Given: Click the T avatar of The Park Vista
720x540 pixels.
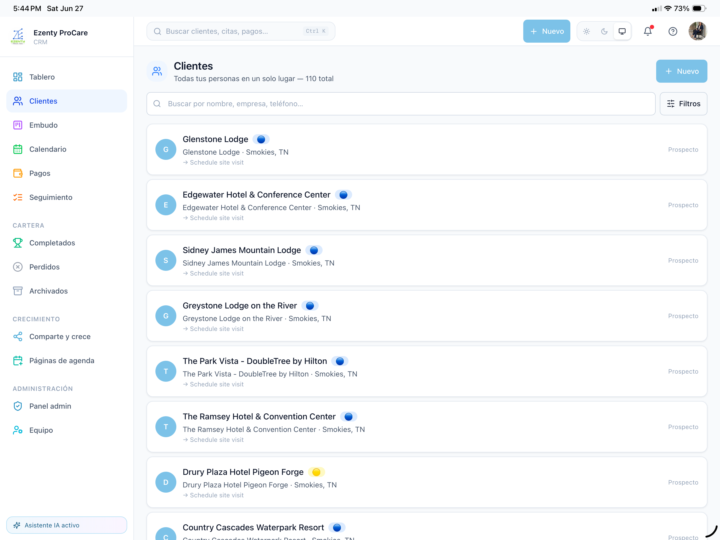Looking at the screenshot, I should click(166, 371).
